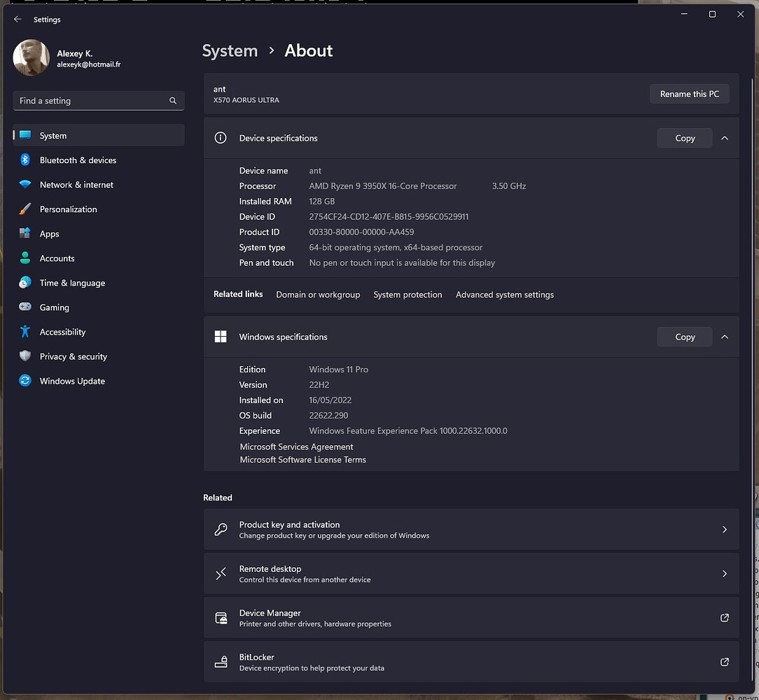Open the Gaming settings section
The height and width of the screenshot is (700, 759).
click(54, 307)
